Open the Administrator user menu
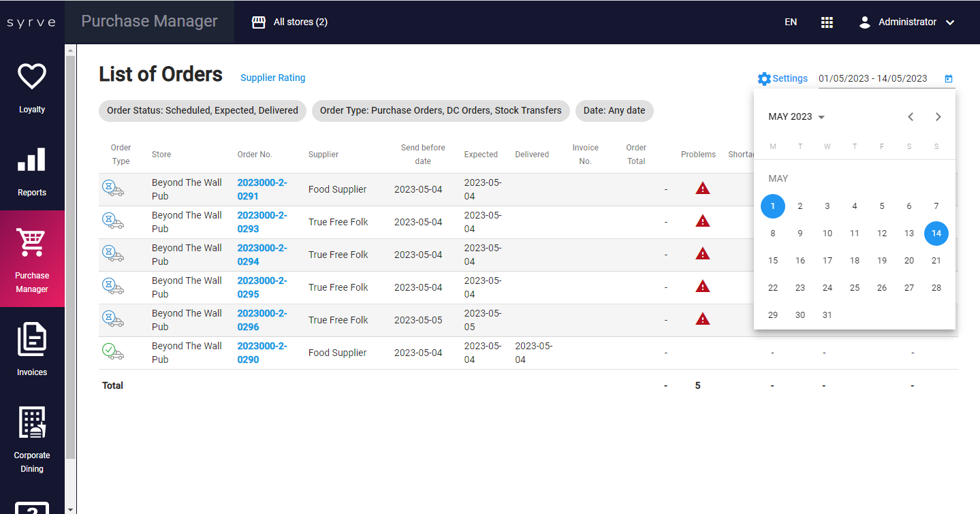 [906, 22]
